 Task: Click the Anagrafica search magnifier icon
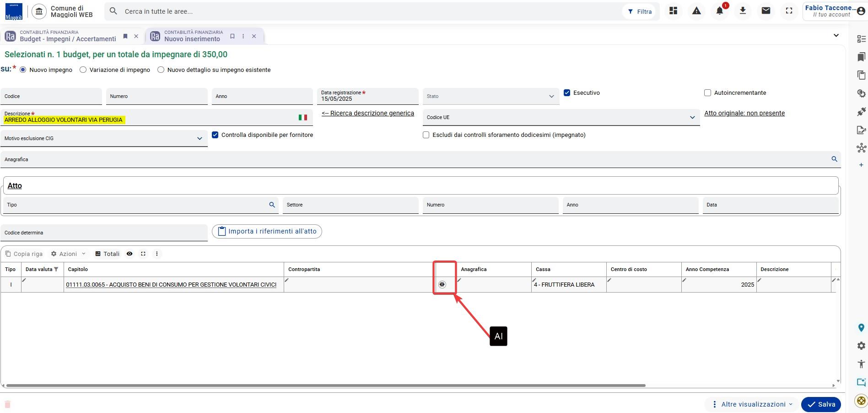(834, 159)
